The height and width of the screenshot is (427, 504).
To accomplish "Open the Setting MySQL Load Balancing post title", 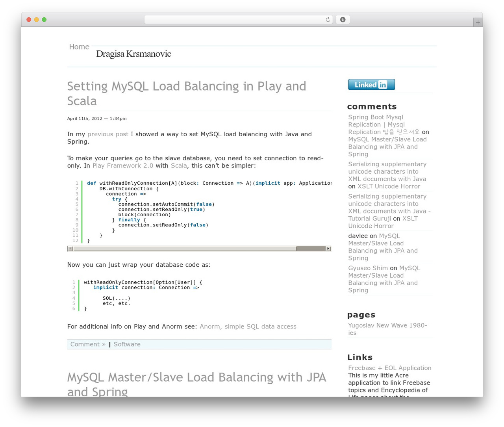I will [x=187, y=93].
